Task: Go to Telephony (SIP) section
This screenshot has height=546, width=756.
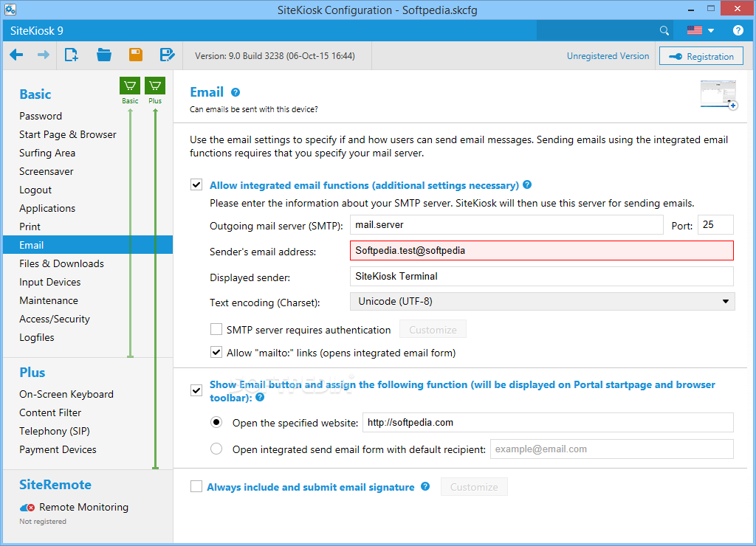Action: 55,431
